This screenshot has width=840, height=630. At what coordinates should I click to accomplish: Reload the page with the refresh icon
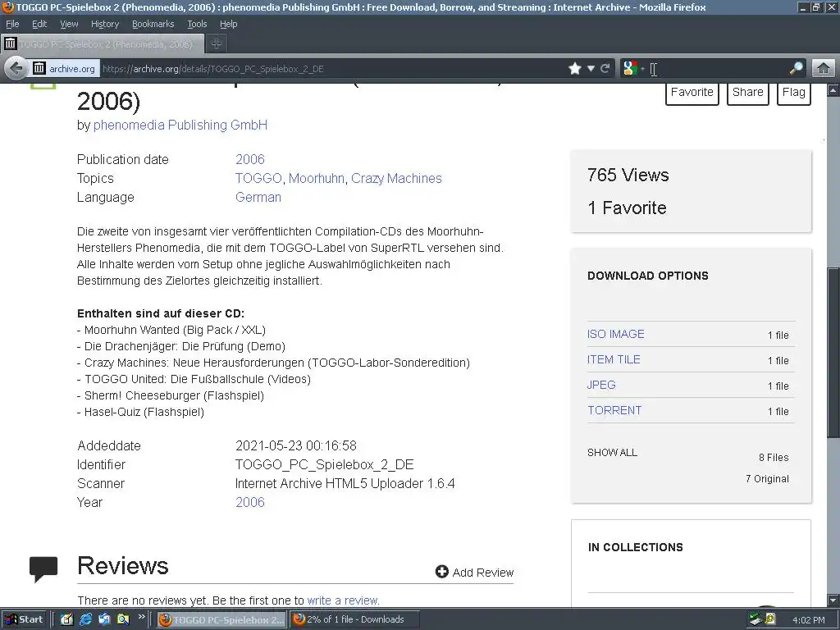click(x=605, y=69)
